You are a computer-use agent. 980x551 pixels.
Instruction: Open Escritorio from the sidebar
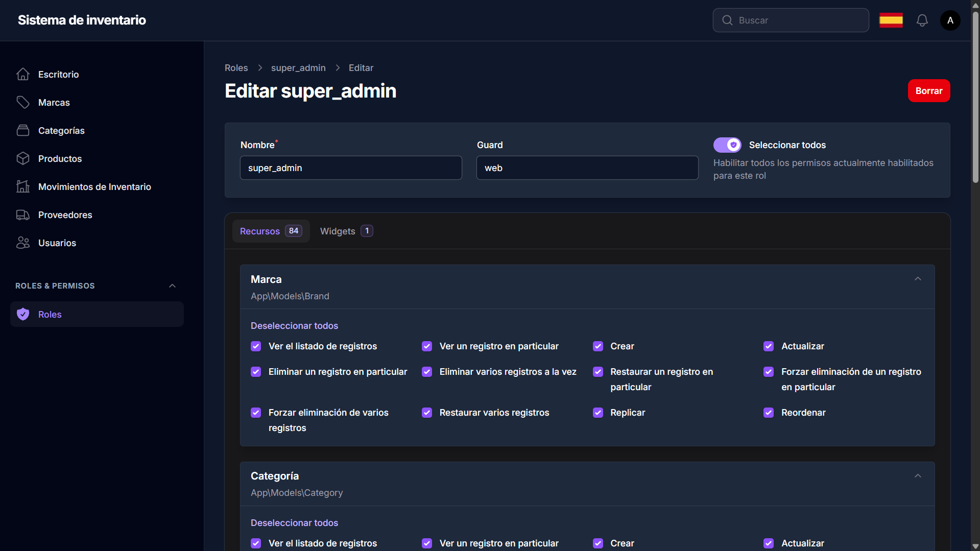point(97,74)
